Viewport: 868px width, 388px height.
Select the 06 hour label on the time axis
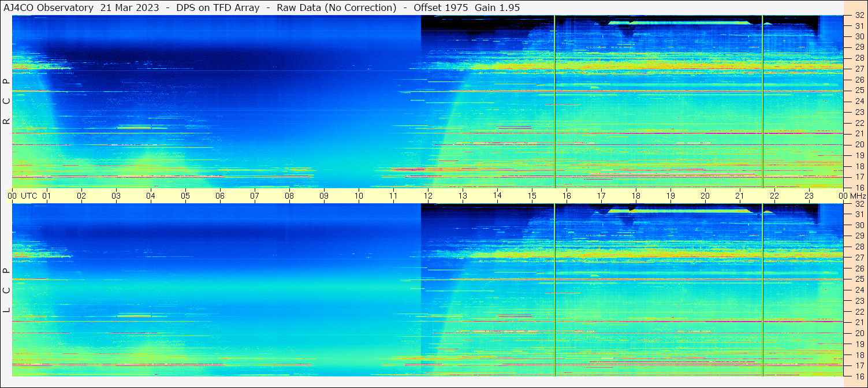click(x=220, y=196)
